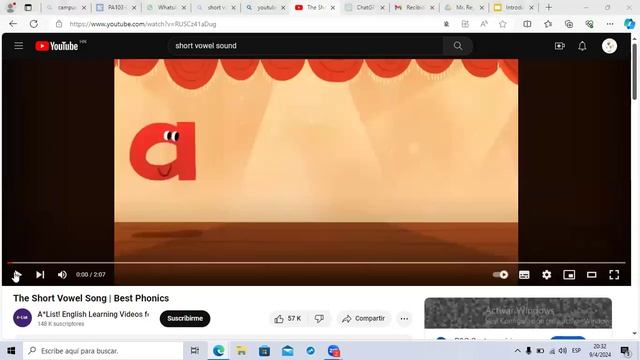Play the video
This screenshot has width=640, height=360.
(x=17, y=275)
